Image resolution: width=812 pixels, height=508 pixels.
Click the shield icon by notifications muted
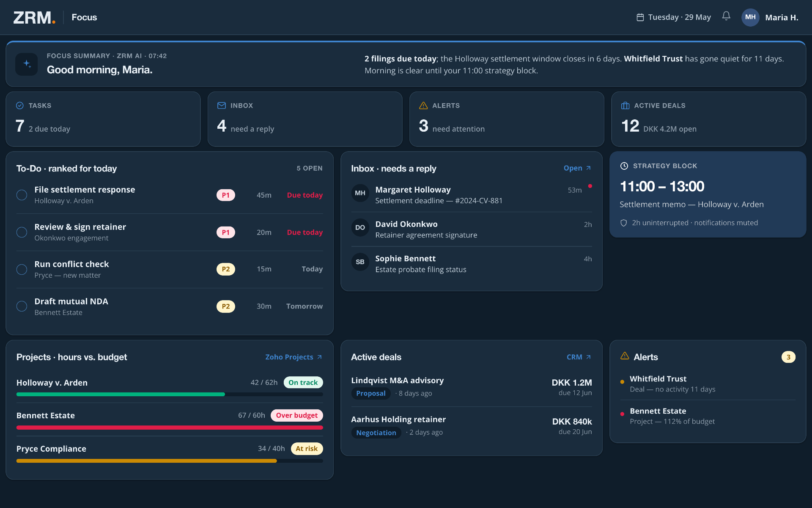pos(623,223)
